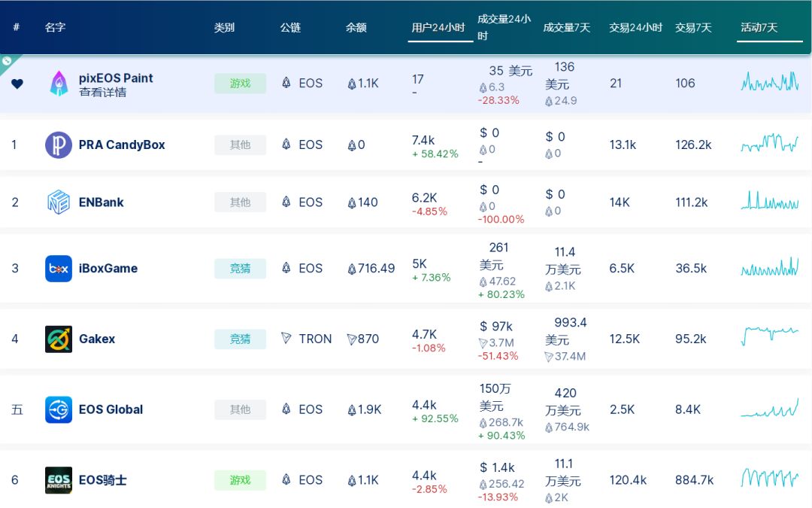Click the 36.5k weekly transactions value
This screenshot has width=812, height=508.
[692, 269]
